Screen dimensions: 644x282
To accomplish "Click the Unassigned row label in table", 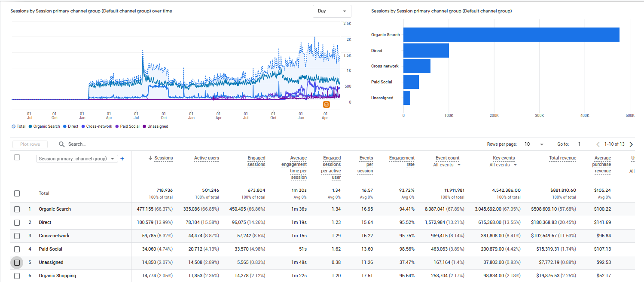I will [51, 263].
